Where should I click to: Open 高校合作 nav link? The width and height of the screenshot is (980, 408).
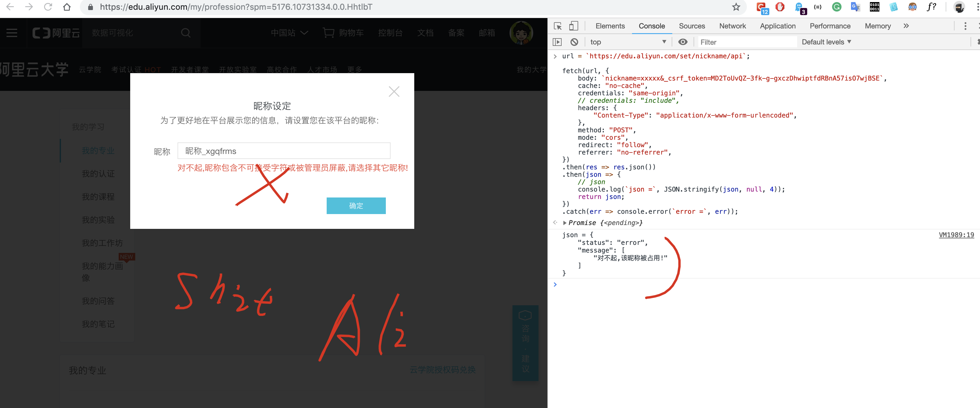(282, 69)
